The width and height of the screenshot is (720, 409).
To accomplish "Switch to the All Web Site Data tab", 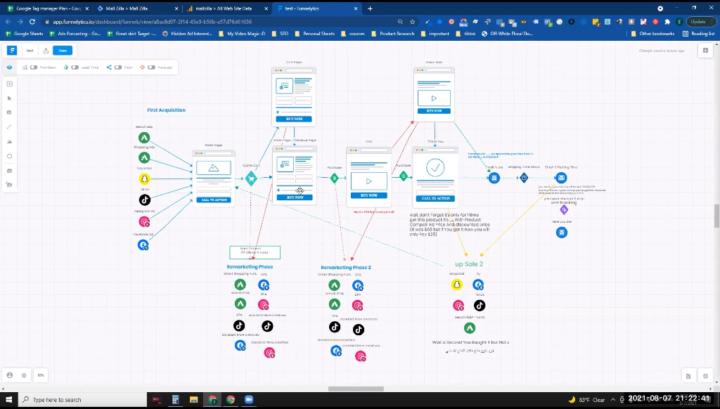I will tap(228, 8).
